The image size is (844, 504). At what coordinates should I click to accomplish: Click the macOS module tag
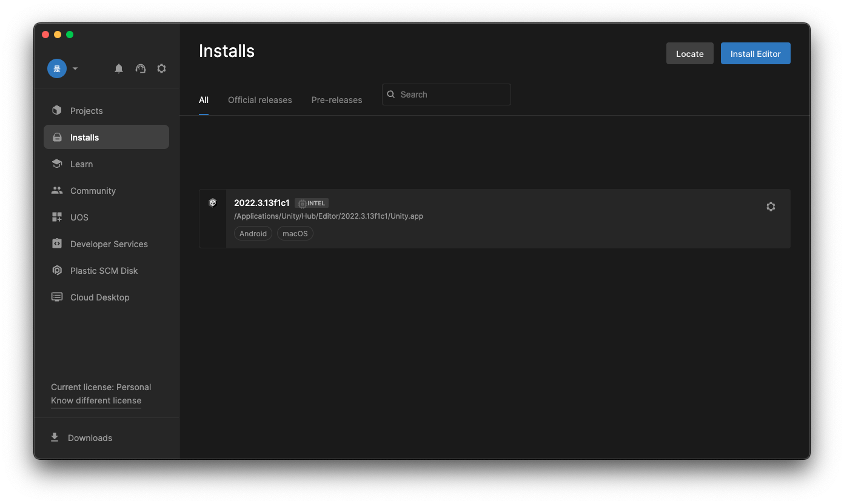[295, 233]
